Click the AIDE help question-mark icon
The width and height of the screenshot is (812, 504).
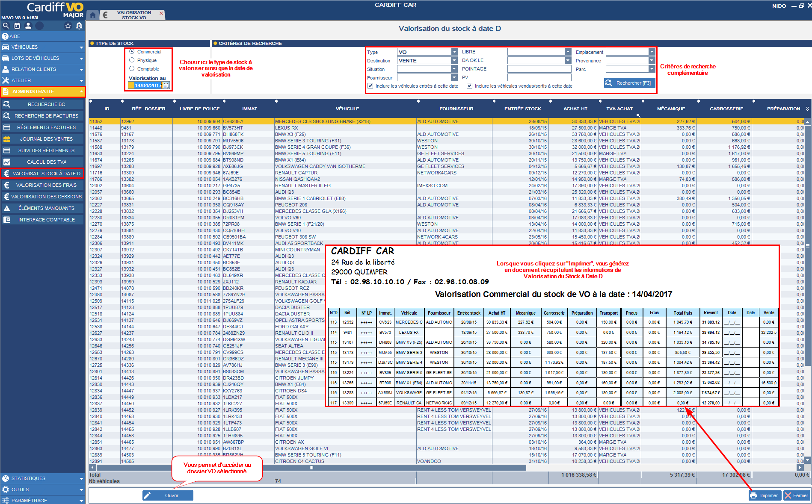coord(6,36)
